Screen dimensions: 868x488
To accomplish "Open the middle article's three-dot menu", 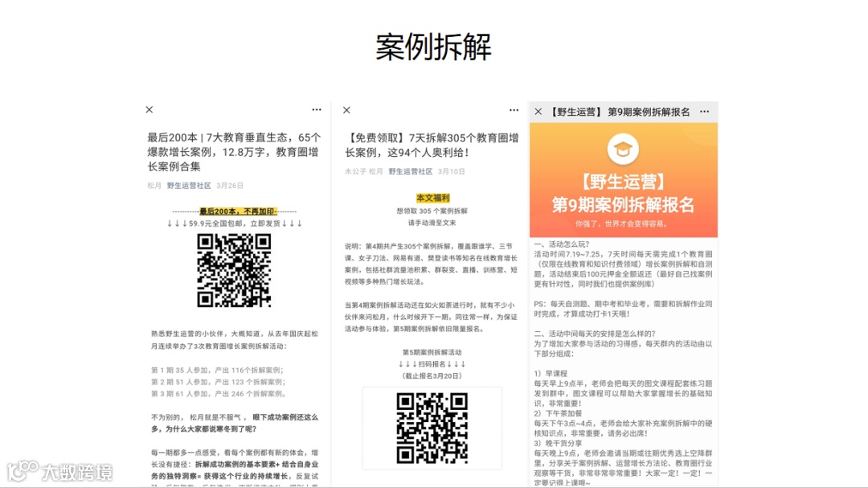I will point(514,110).
